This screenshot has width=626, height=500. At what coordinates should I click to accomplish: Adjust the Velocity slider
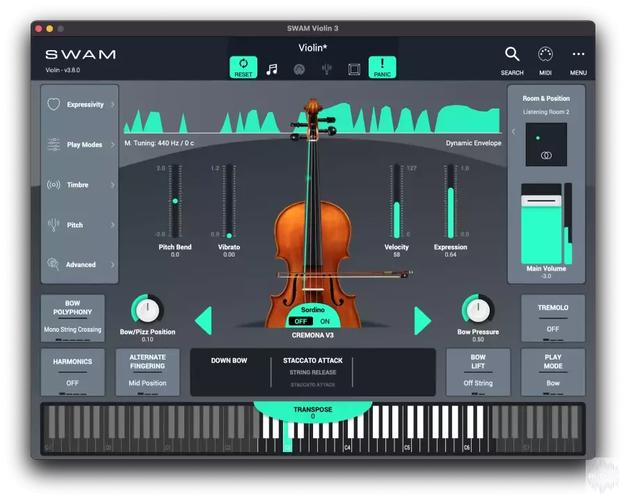pyautogui.click(x=396, y=201)
